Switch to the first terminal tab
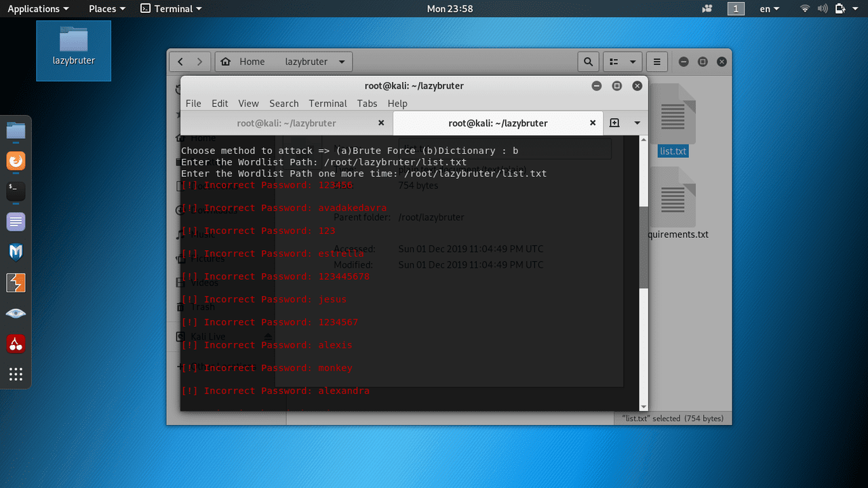868x488 pixels. 286,123
